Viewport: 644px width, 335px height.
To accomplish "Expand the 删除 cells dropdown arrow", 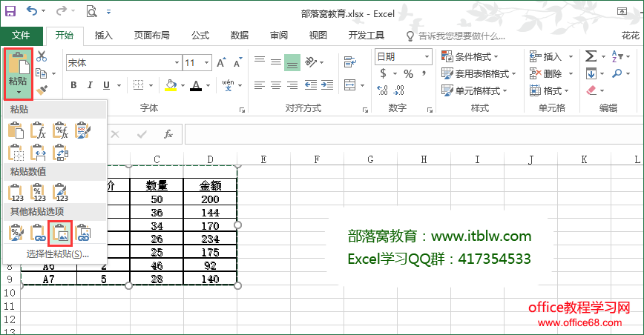I will click(571, 74).
